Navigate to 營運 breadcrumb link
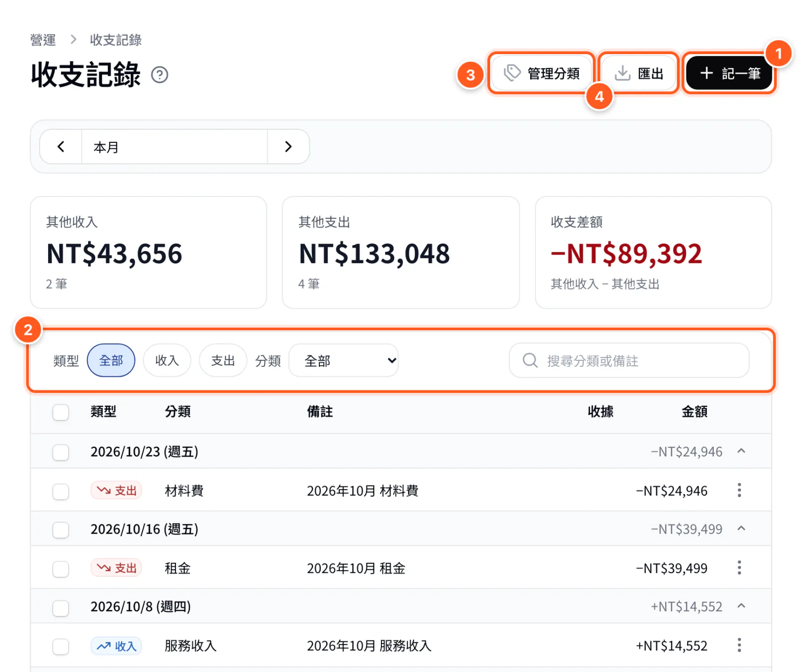The height and width of the screenshot is (672, 802). coord(43,40)
